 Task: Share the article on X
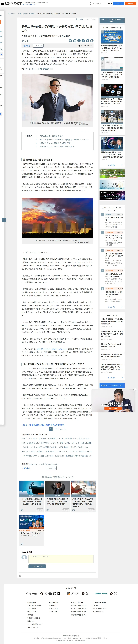83,41
